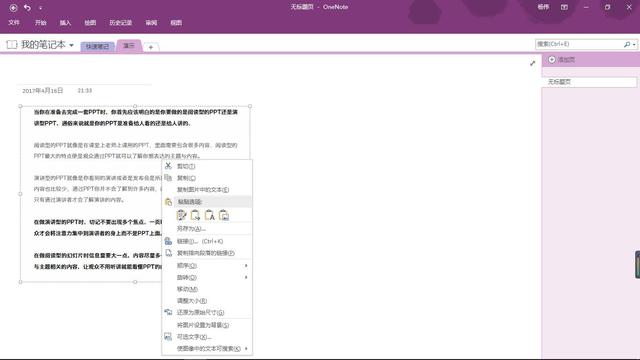640x360 pixels.
Task: Click the Back arrow in quick access toolbar
Action: pos(13,8)
